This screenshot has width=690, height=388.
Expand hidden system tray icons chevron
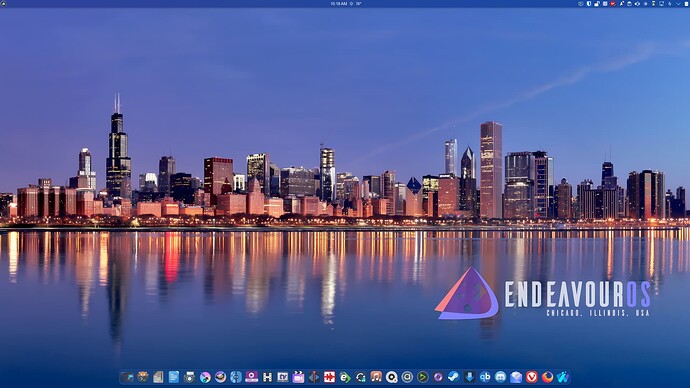click(679, 4)
